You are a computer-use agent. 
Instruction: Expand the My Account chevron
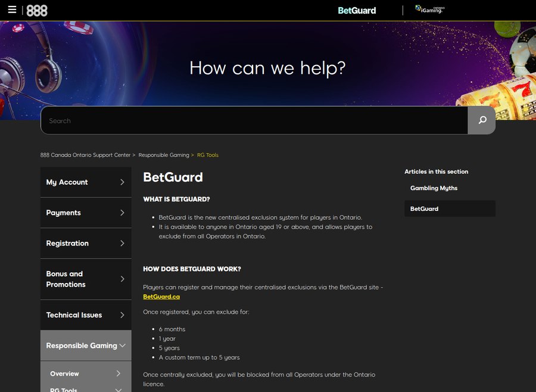click(x=122, y=182)
